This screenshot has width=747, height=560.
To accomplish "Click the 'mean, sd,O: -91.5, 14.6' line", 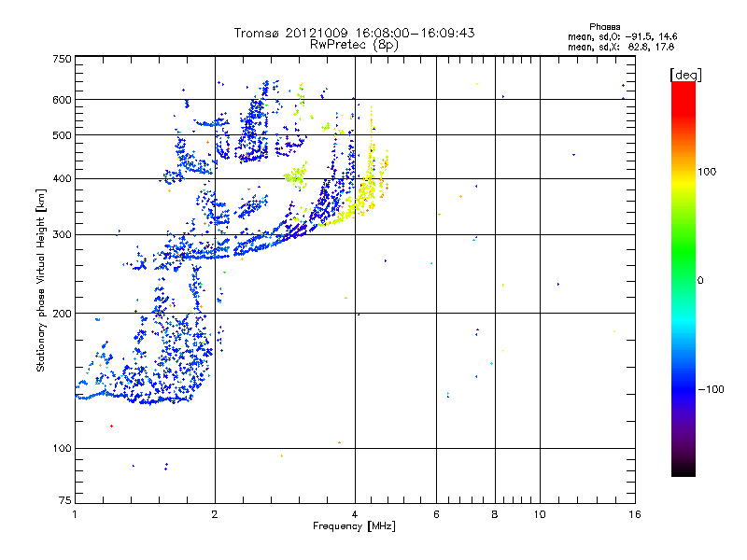I will tap(622, 36).
